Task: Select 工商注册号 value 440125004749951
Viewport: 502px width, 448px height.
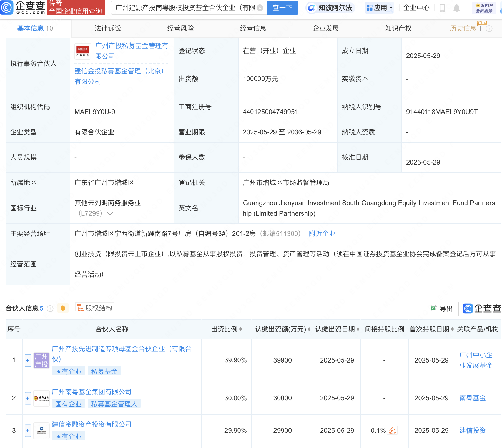Action: point(270,112)
